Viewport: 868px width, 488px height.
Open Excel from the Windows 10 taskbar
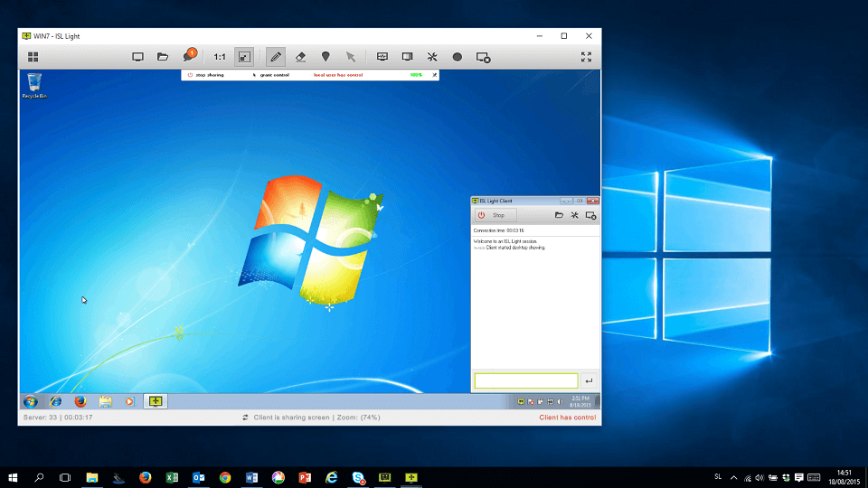click(x=172, y=476)
